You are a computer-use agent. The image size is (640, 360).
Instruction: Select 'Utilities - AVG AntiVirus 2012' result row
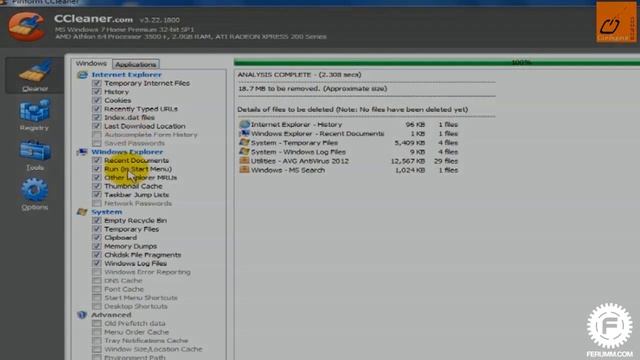point(349,161)
